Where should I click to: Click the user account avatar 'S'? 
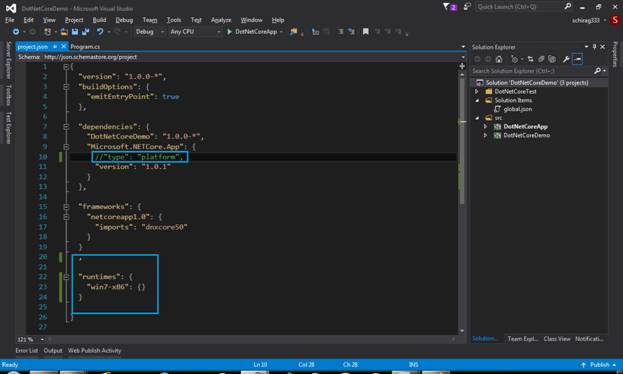[615, 20]
